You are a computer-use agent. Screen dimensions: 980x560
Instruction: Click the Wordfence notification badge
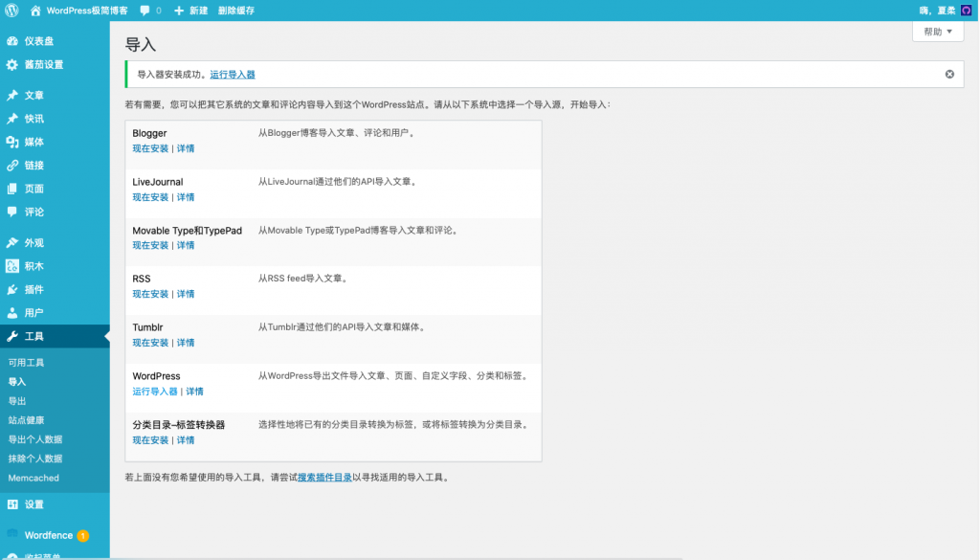pyautogui.click(x=82, y=536)
